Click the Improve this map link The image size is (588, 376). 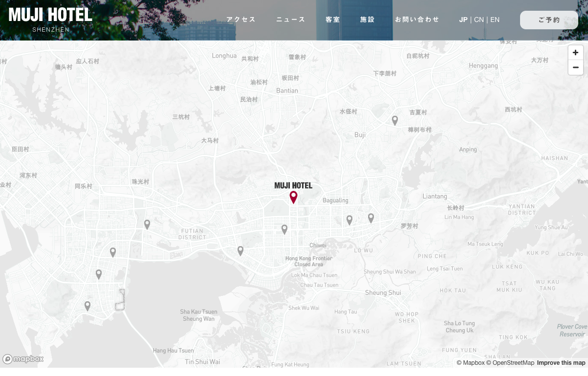[561, 363]
